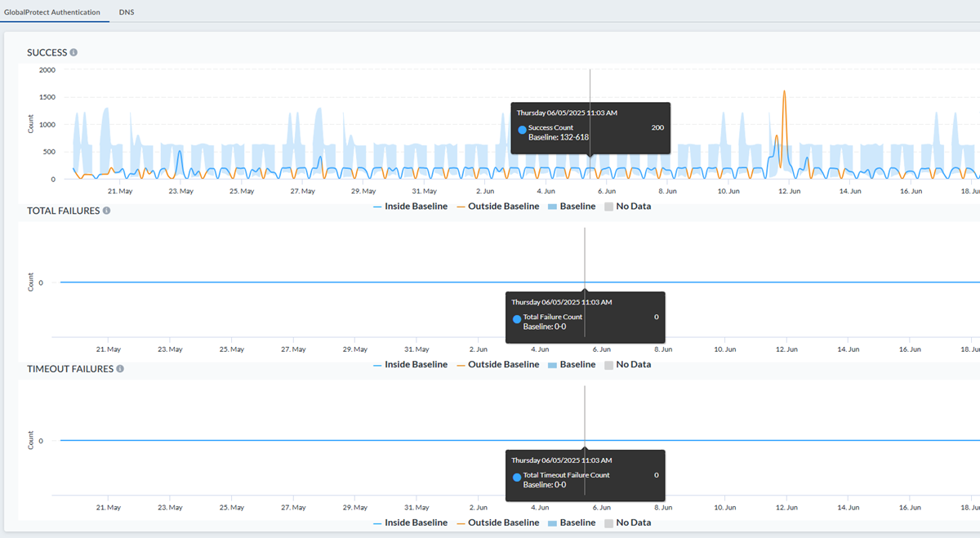The image size is (980, 538).
Task: Click the blue Success Count tooltip dot
Action: (522, 130)
